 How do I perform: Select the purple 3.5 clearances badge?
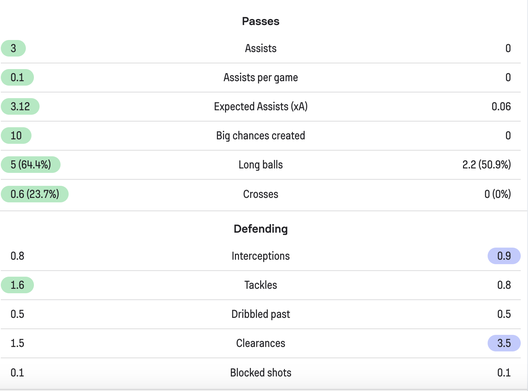[x=504, y=343]
